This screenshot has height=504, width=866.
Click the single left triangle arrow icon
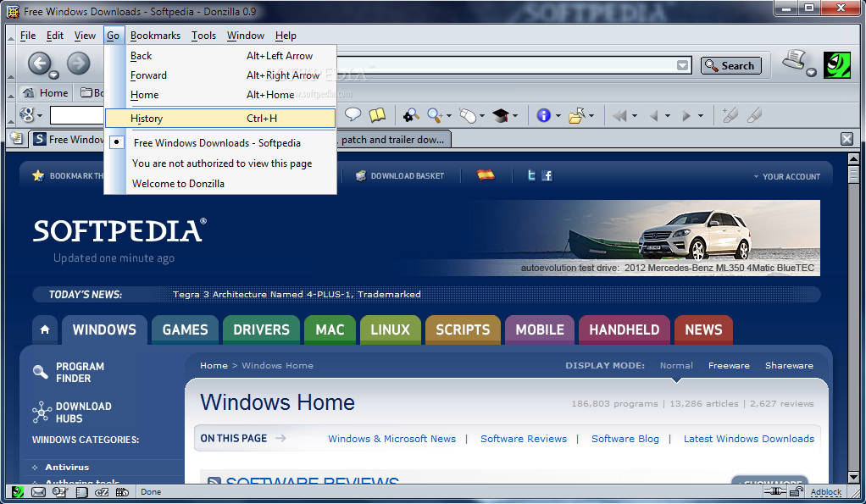click(654, 116)
